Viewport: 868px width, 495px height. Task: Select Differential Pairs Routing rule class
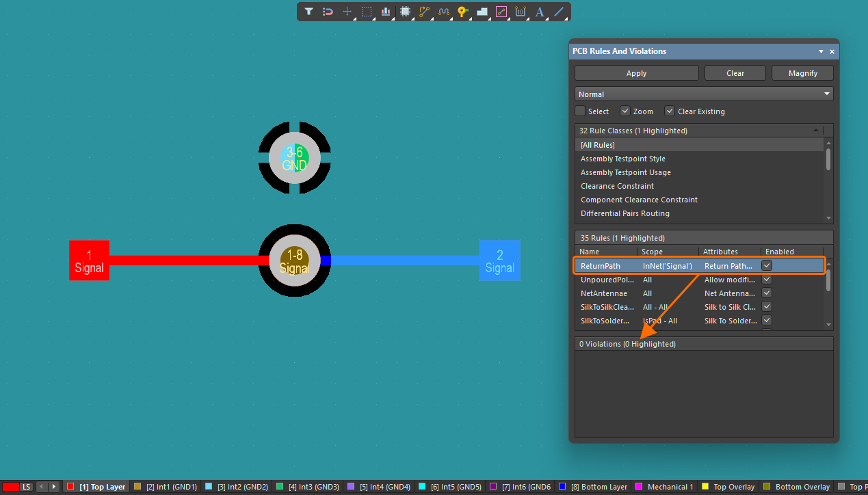click(700, 213)
